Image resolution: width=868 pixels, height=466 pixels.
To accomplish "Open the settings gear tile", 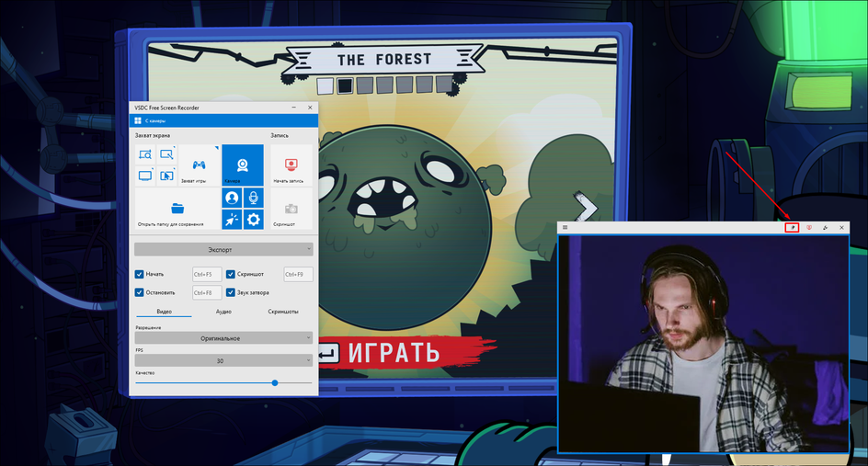I will [x=253, y=220].
